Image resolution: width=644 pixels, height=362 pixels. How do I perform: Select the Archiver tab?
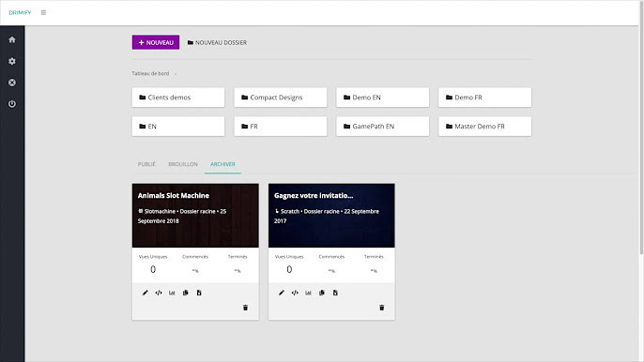click(x=222, y=164)
